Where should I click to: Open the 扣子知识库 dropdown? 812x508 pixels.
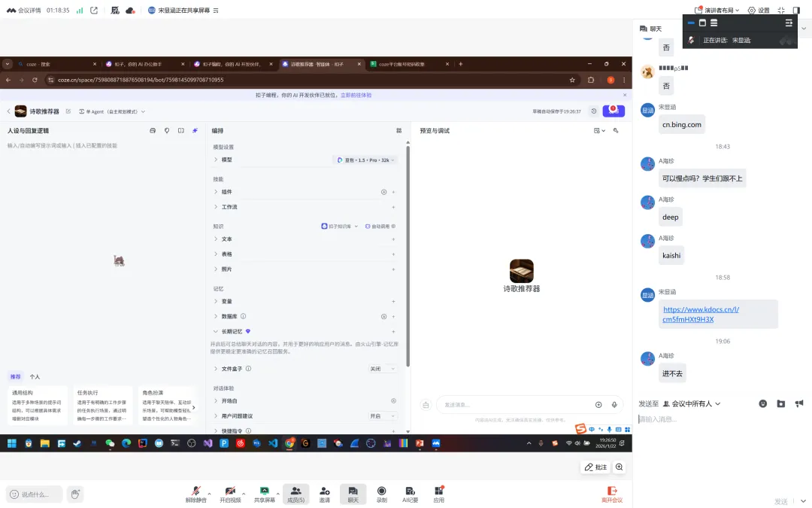point(340,227)
